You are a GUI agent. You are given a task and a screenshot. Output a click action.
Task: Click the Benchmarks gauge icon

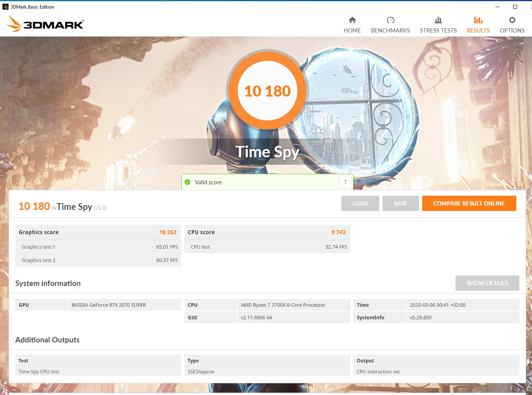pos(390,20)
